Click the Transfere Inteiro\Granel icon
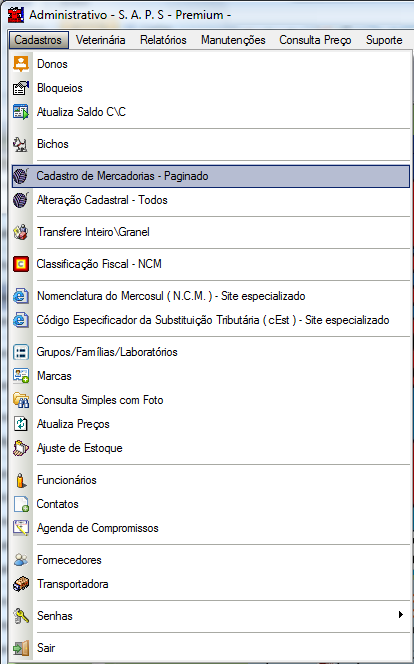 (x=21, y=232)
